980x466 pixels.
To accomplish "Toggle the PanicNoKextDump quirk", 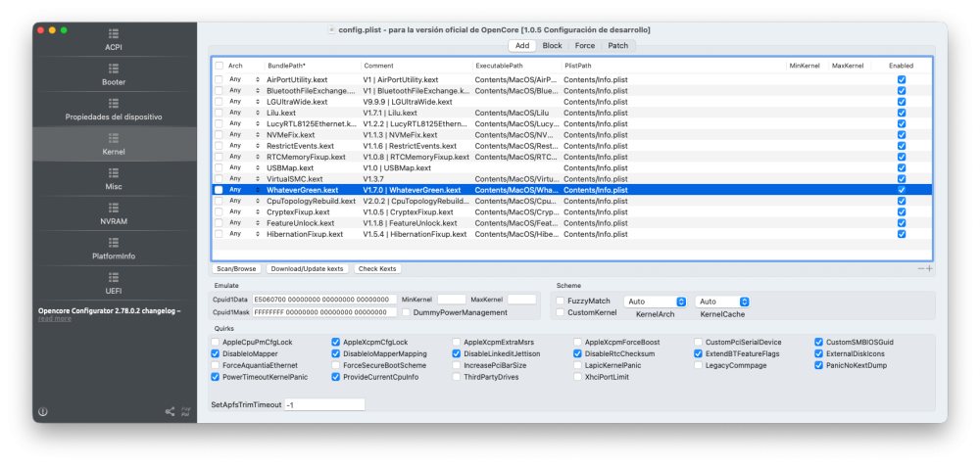I will coord(818,365).
